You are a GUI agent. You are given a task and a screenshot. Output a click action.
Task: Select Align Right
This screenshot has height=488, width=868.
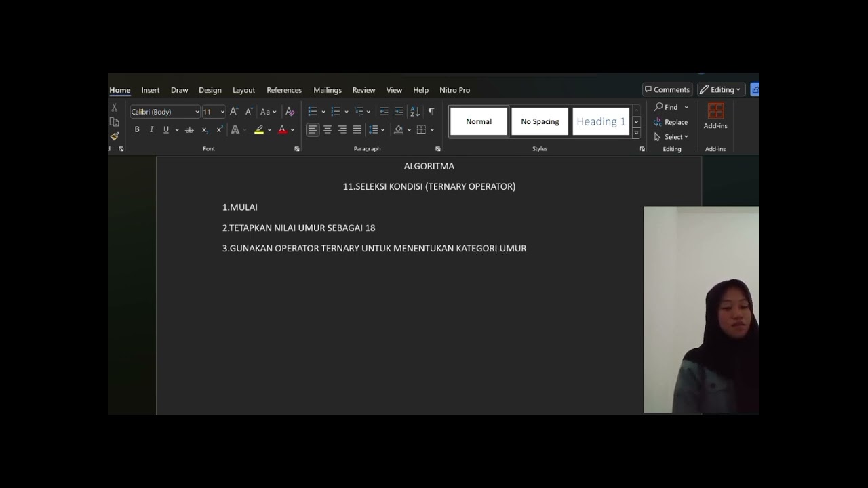click(x=342, y=129)
